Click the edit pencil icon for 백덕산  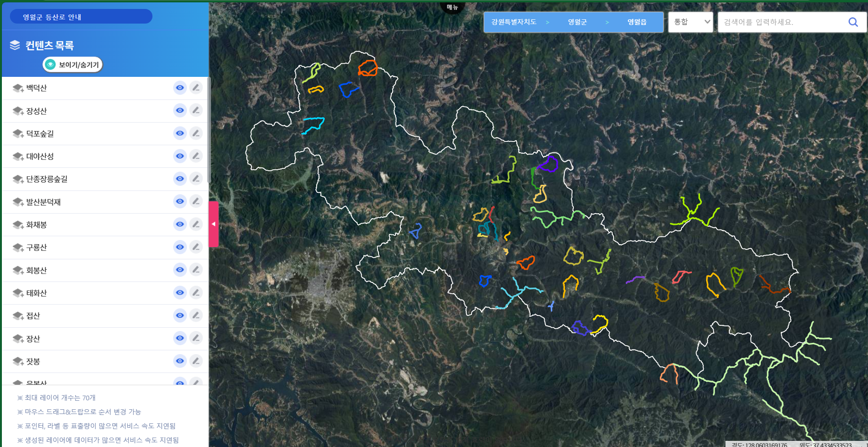196,88
